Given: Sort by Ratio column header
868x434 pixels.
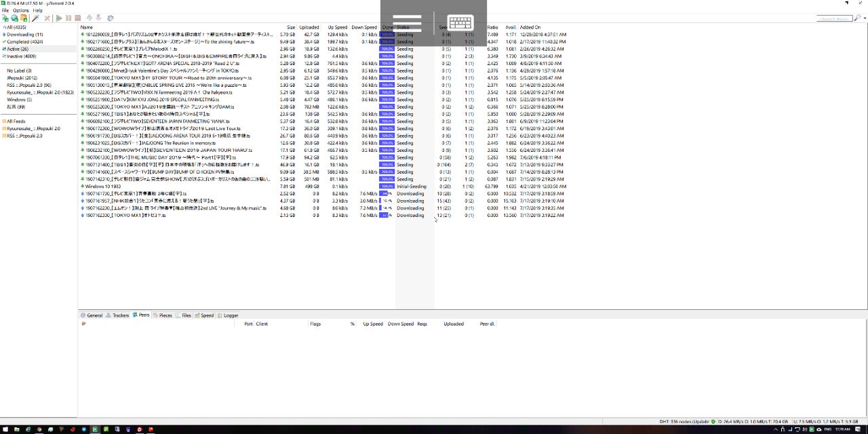Looking at the screenshot, I should click(492, 28).
